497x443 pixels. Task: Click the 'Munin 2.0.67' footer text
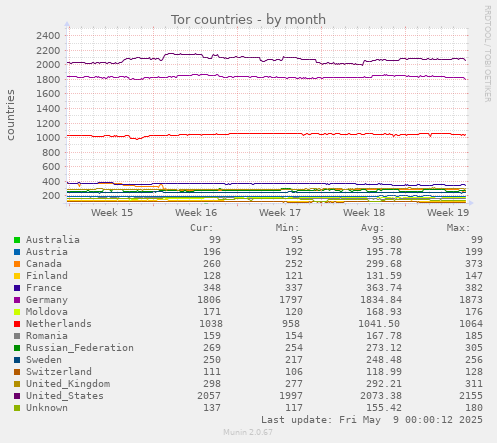248,432
